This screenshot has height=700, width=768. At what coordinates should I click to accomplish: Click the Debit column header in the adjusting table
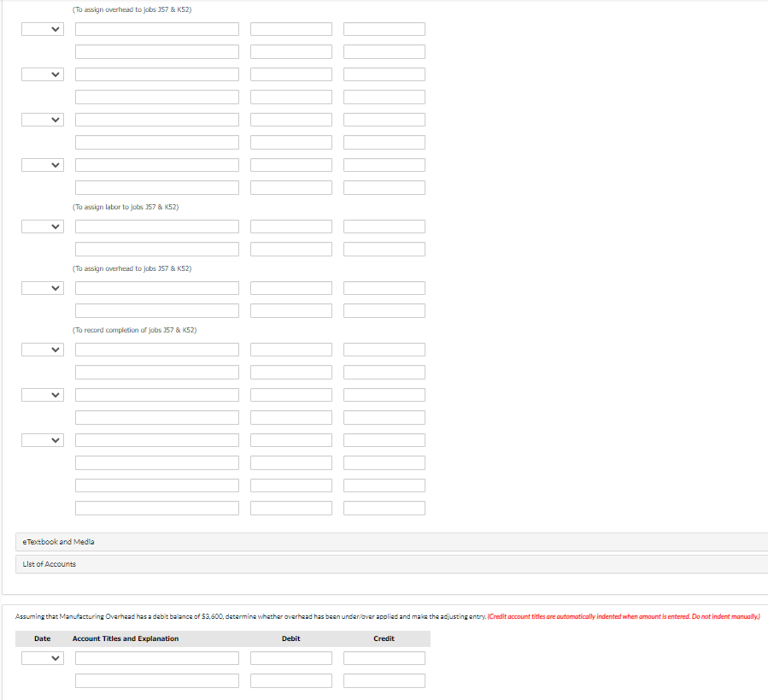point(290,638)
